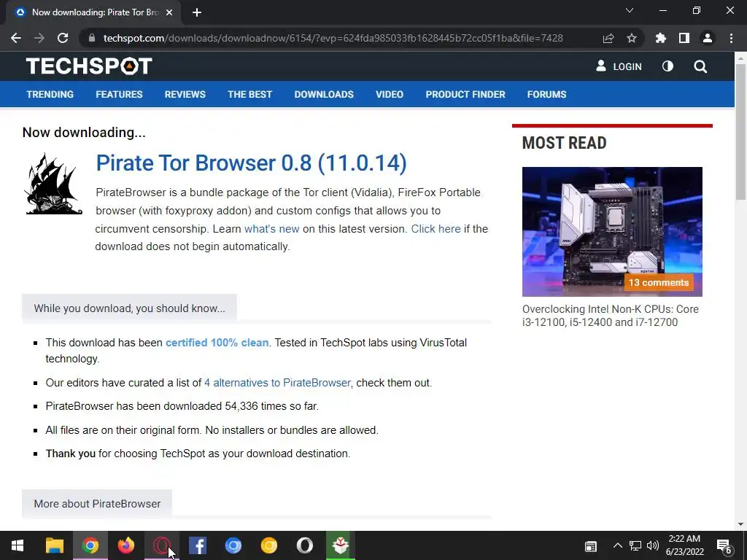Image resolution: width=747 pixels, height=560 pixels.
Task: Click the "Click here" download link
Action: (436, 229)
